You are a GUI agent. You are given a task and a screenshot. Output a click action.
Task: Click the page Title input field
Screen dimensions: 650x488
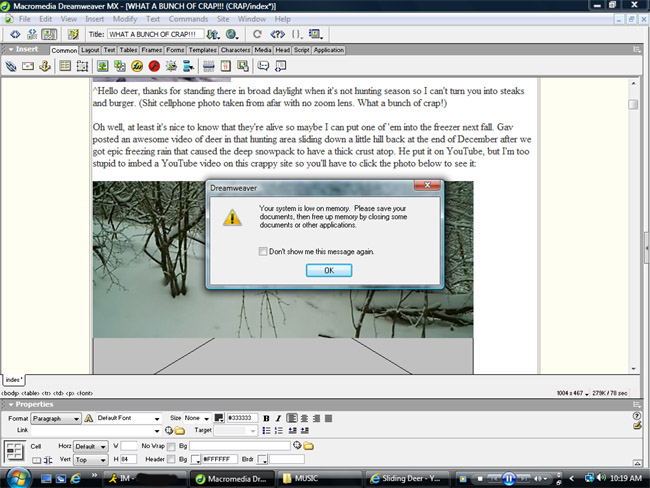point(155,34)
